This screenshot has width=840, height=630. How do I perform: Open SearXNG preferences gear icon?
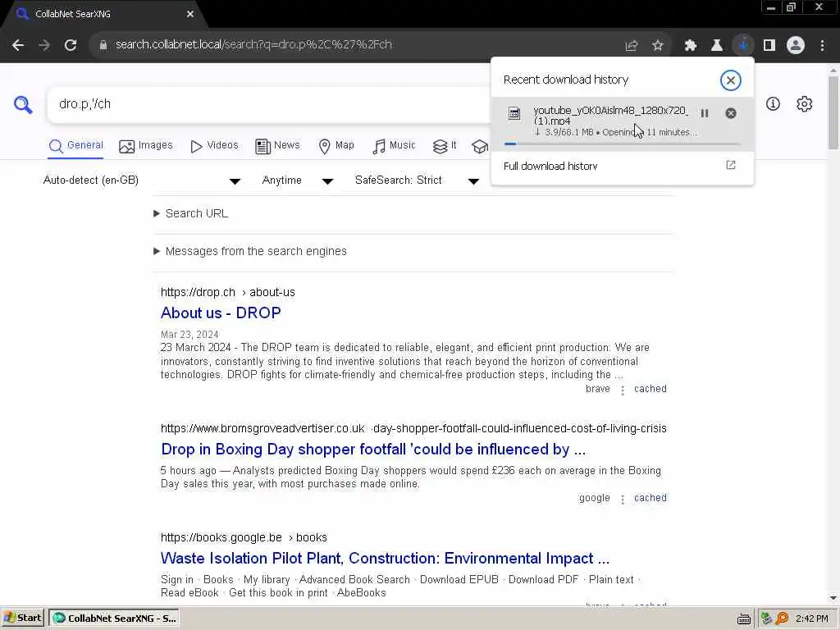(x=804, y=104)
